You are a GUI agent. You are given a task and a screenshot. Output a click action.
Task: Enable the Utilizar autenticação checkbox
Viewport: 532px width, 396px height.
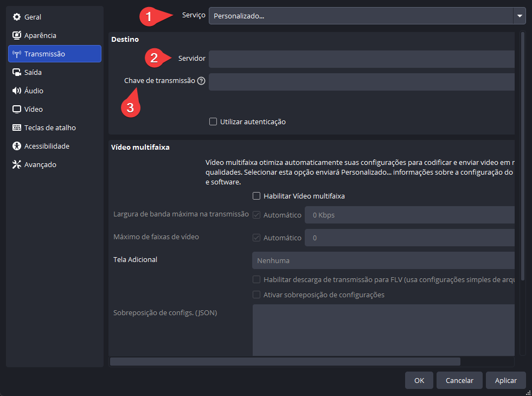click(213, 122)
